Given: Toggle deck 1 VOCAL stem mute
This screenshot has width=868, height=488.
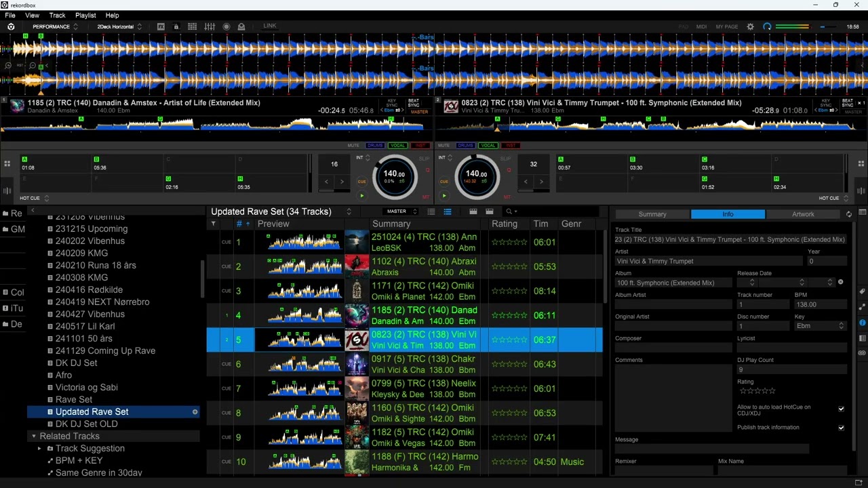Looking at the screenshot, I should pos(398,145).
